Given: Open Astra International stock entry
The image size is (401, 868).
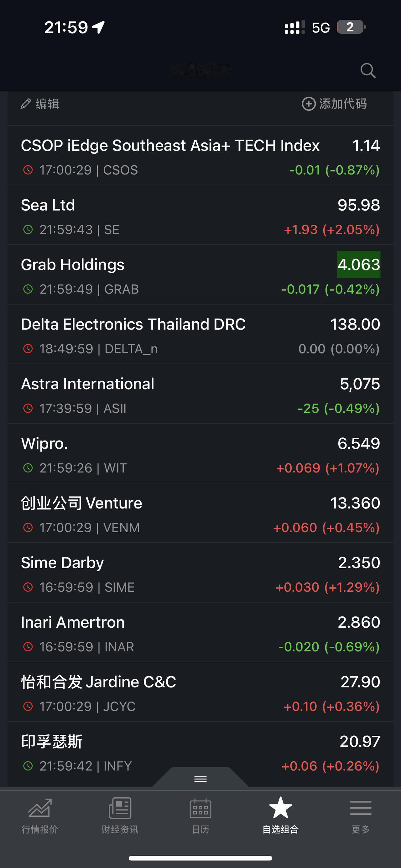Looking at the screenshot, I should [200, 394].
